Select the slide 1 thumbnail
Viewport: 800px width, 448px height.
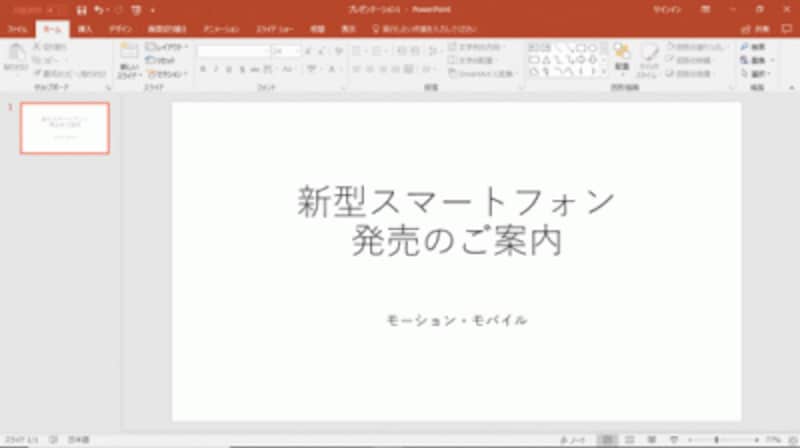[65, 128]
